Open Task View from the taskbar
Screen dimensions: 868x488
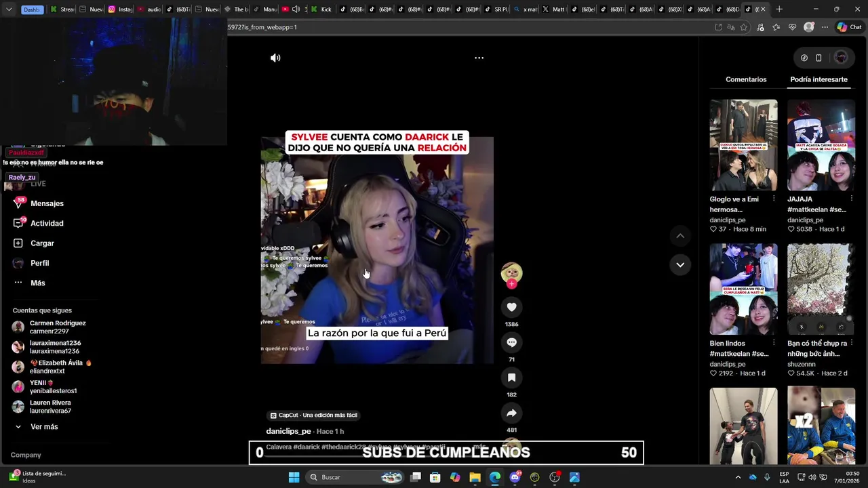[x=416, y=477]
